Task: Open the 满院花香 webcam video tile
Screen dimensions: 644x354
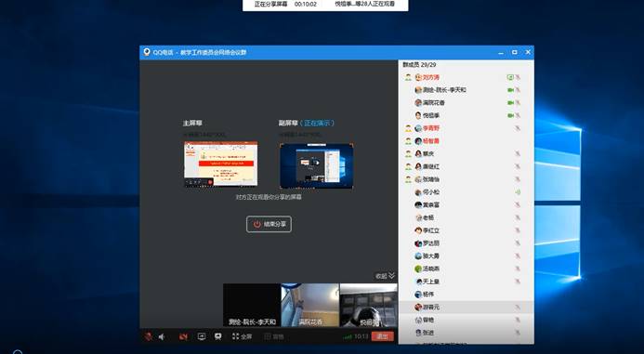Action: tap(310, 305)
